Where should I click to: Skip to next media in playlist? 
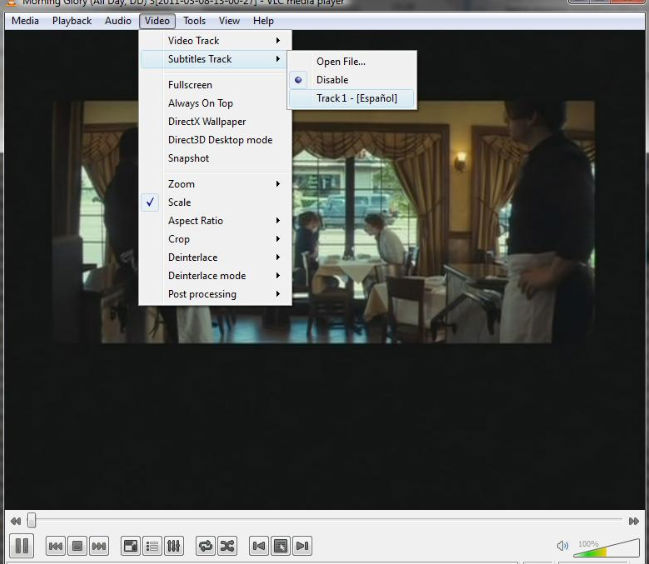[99, 546]
